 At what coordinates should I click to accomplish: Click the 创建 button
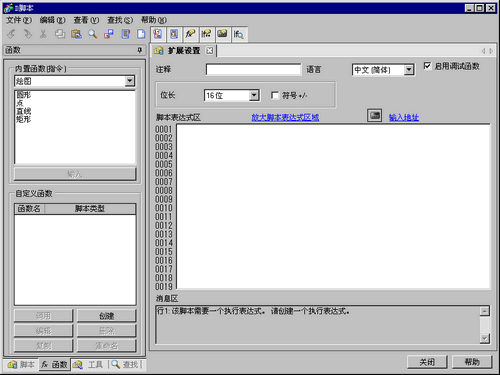(x=107, y=316)
